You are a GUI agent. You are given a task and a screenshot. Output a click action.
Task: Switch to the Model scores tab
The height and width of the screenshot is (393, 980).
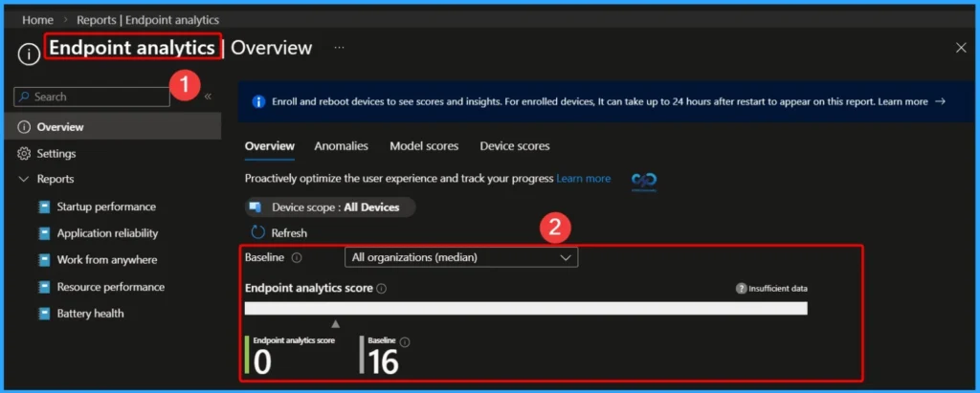point(424,146)
